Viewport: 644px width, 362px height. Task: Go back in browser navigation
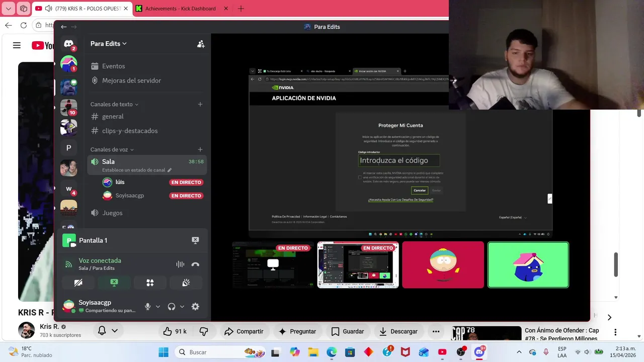9,25
